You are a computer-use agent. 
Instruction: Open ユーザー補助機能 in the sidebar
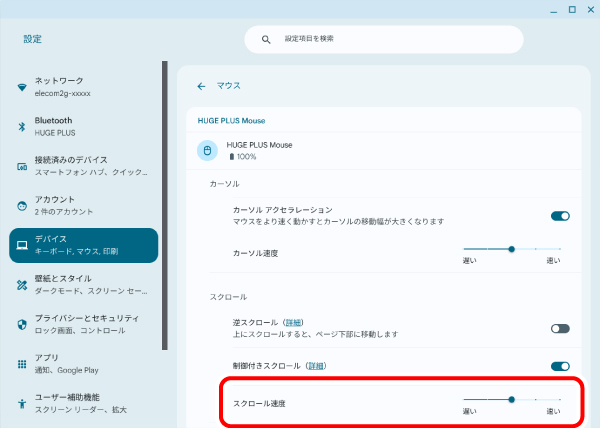click(84, 403)
